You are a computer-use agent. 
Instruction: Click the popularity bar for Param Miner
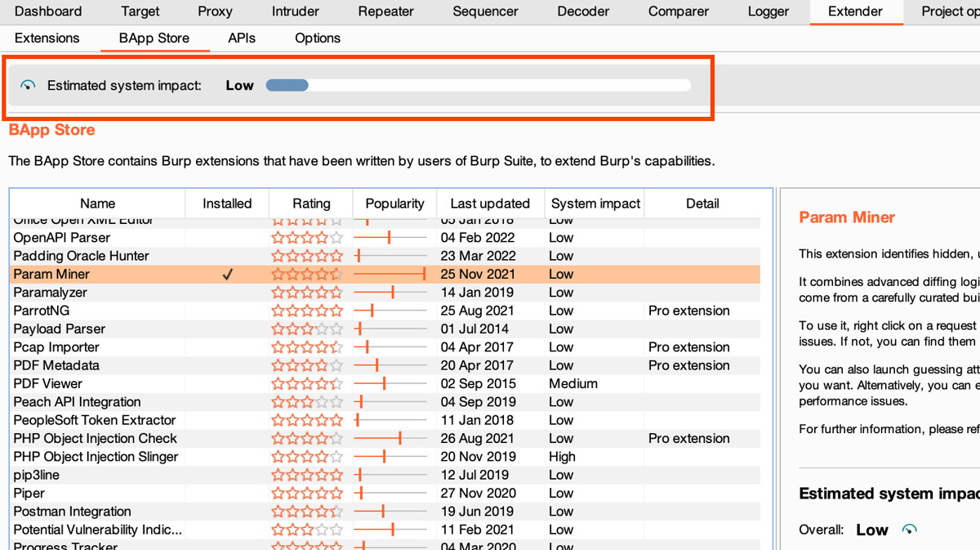point(390,275)
